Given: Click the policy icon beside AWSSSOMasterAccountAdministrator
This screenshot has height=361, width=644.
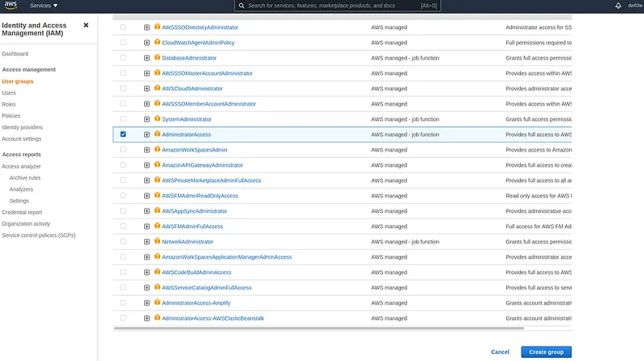Looking at the screenshot, I should (x=157, y=73).
